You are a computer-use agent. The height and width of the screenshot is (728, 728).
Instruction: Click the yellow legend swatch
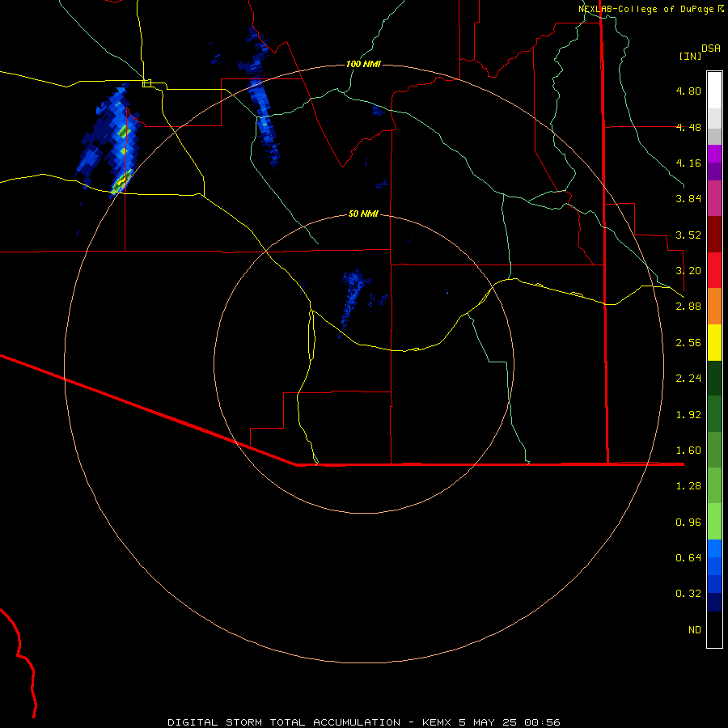click(714, 342)
